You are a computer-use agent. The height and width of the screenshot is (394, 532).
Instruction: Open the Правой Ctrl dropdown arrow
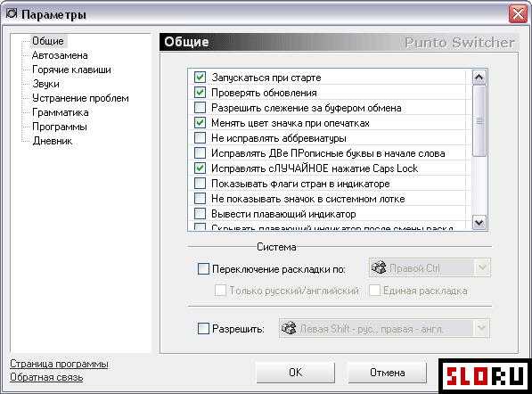point(482,267)
